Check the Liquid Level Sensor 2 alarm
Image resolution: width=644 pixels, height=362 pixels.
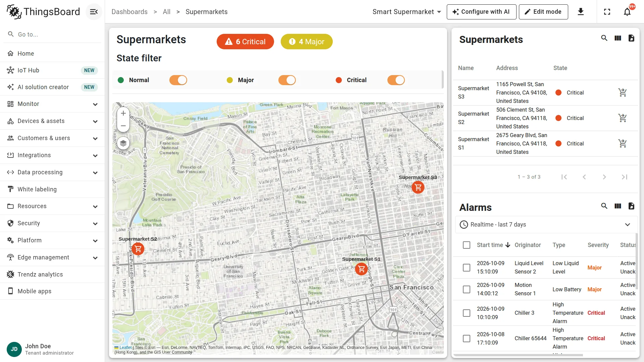point(467,267)
